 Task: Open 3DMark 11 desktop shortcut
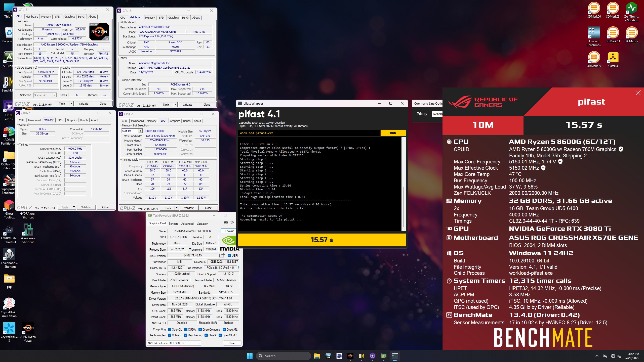(x=613, y=35)
